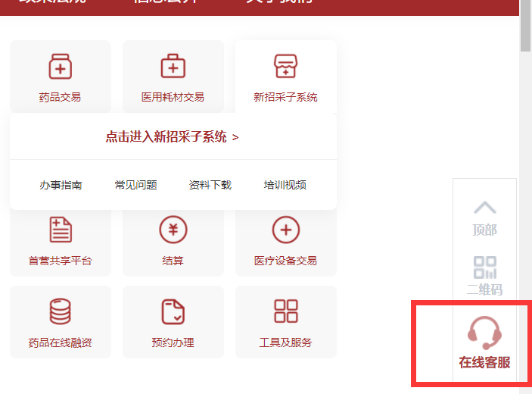Screen dimensions: 532x394
Task: Select the 新招采子系统 store icon
Action: pos(285,67)
